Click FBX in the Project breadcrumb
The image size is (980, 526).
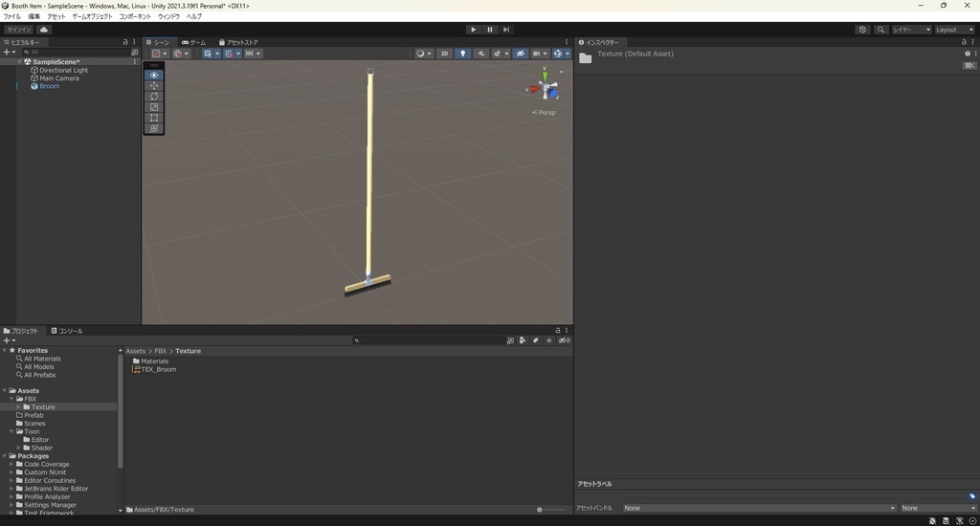point(160,351)
